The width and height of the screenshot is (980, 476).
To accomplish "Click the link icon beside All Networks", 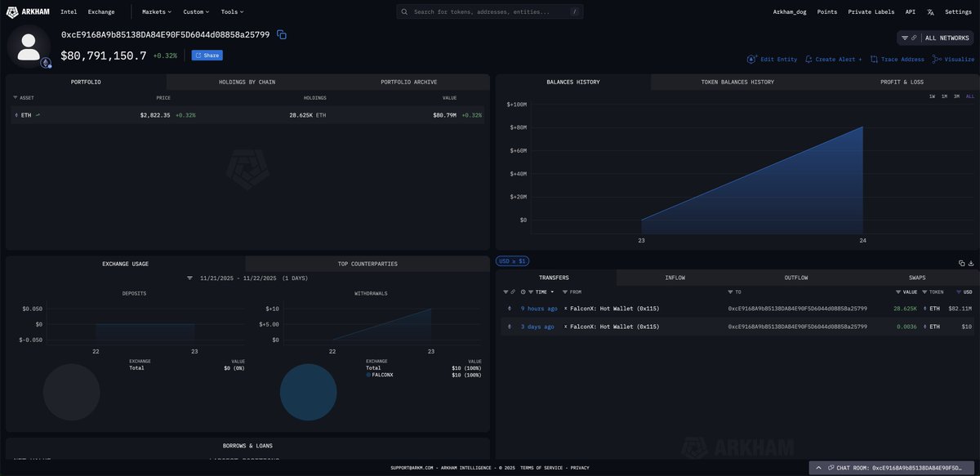I will tap(913, 36).
